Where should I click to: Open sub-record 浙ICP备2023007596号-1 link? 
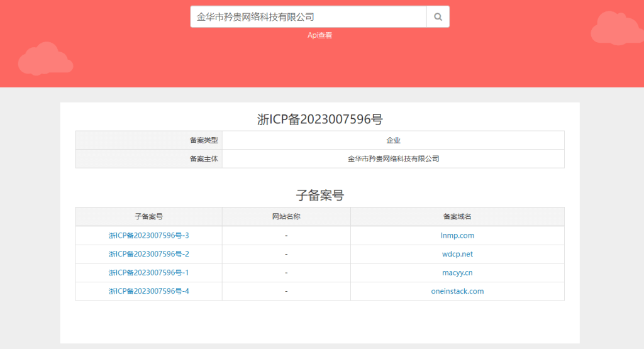click(x=148, y=272)
